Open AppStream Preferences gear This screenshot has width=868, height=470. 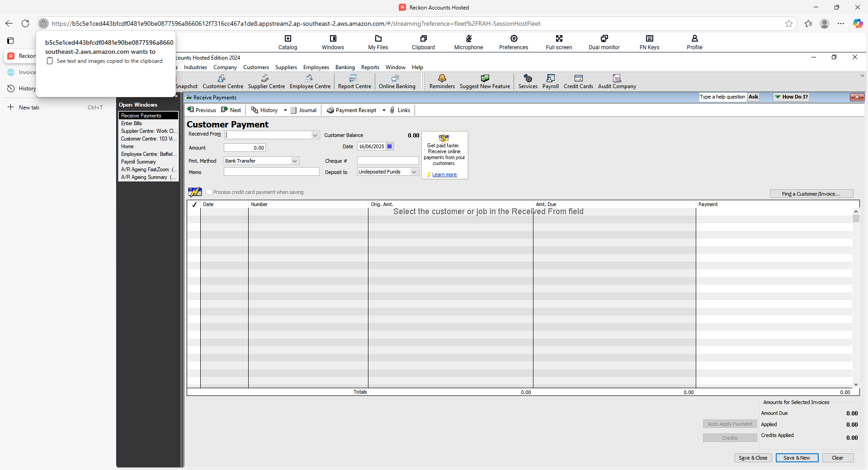pos(514,42)
